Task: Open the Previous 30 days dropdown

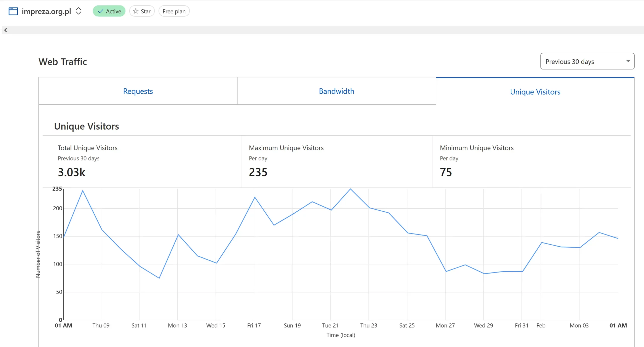Action: (x=570, y=61)
